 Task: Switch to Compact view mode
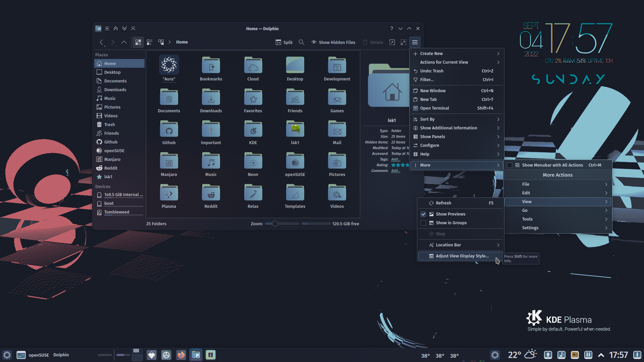(x=150, y=42)
